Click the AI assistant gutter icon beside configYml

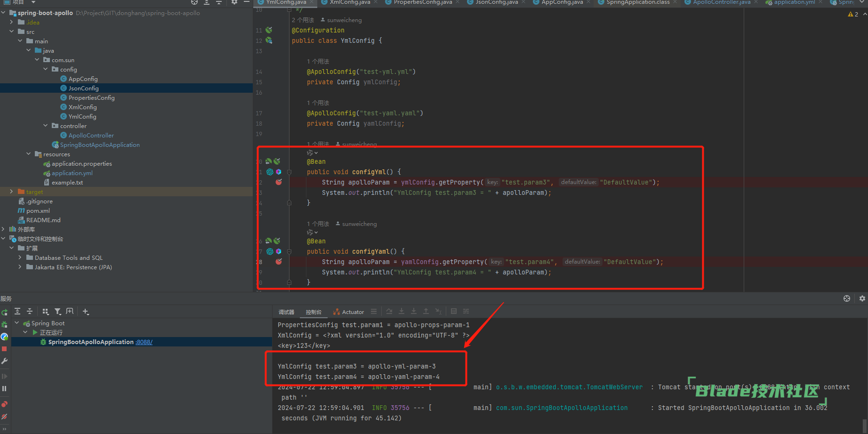tap(270, 172)
